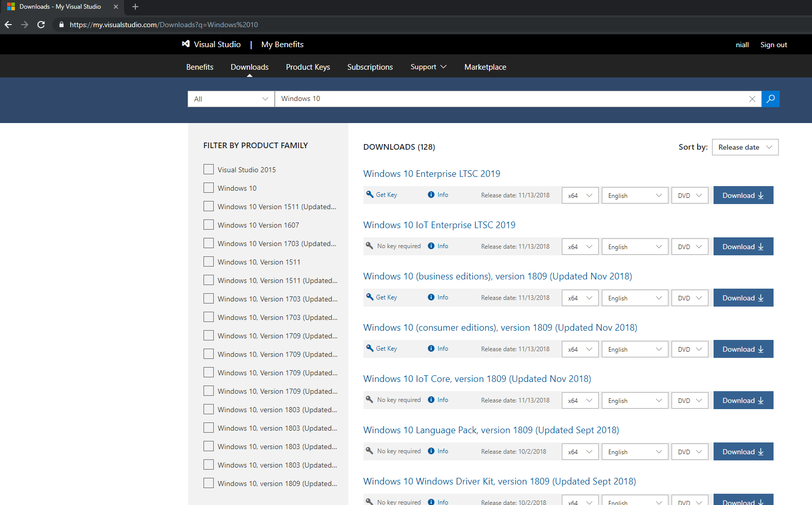Open the Marketplace tab

(485, 67)
